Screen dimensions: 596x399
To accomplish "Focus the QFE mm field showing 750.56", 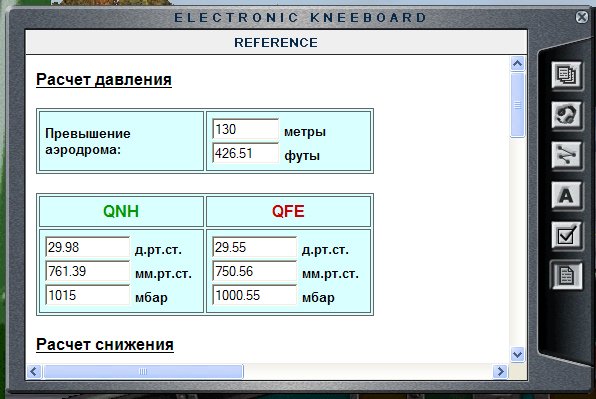I will tap(254, 271).
